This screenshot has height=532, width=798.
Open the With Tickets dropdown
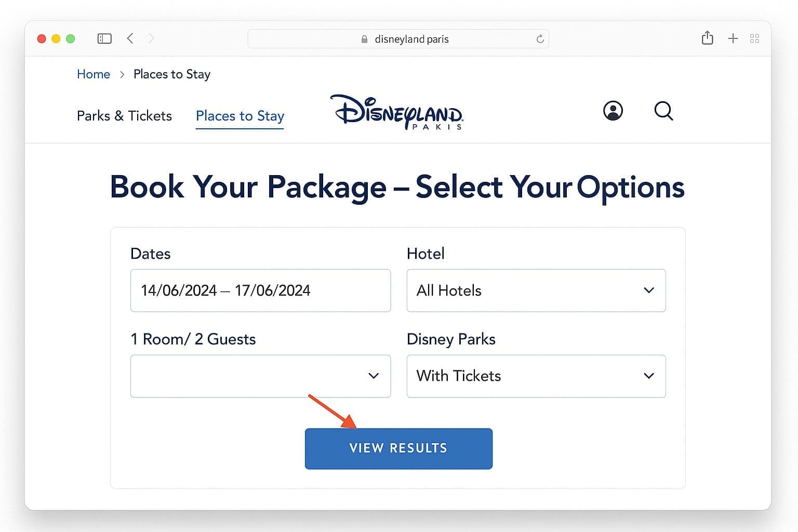click(536, 376)
